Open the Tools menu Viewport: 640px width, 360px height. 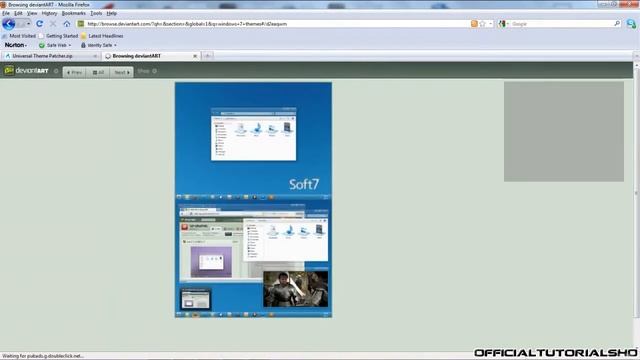[96, 13]
